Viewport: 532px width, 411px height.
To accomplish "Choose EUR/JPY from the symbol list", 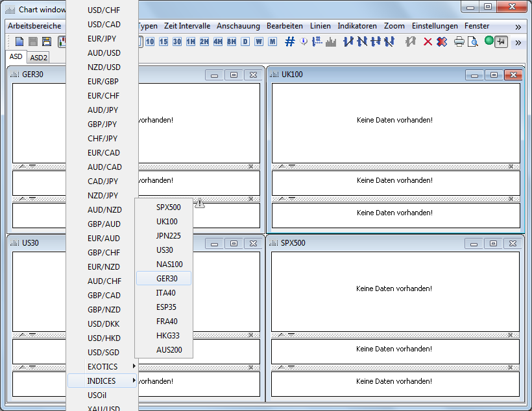I will (103, 39).
